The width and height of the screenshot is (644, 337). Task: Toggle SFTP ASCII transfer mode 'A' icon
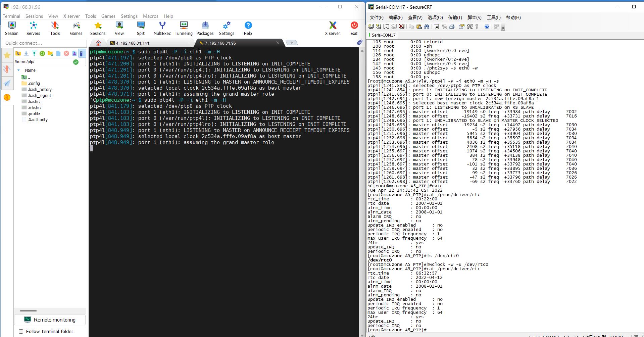click(x=74, y=53)
